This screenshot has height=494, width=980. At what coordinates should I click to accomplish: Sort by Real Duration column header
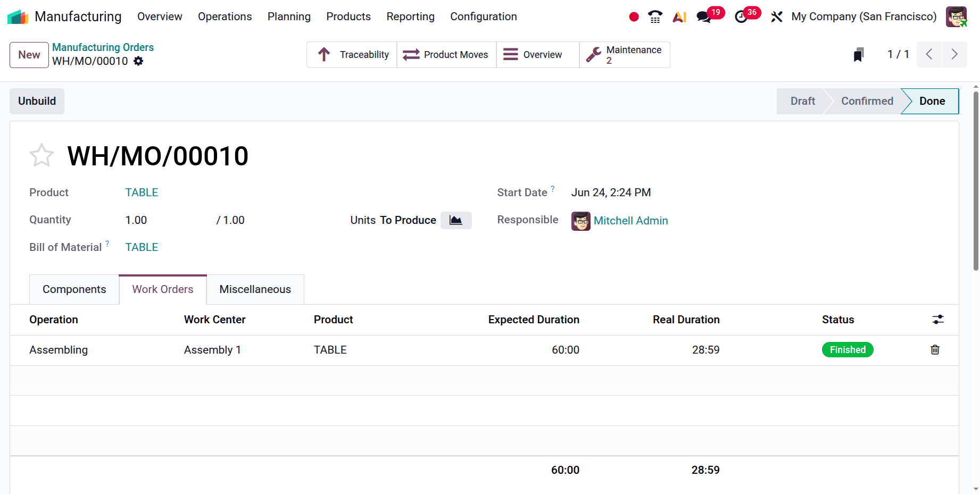686,320
